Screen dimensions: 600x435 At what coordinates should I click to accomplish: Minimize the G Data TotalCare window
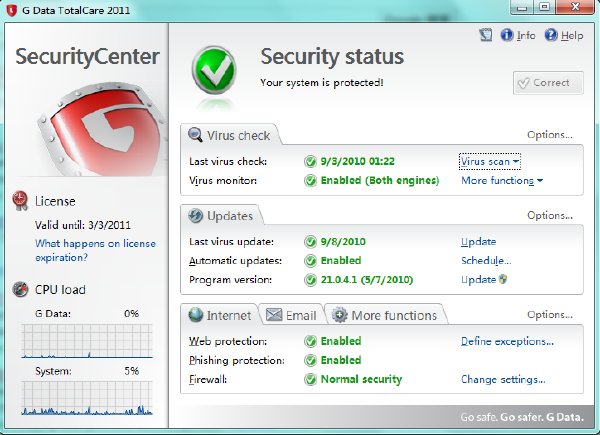tap(522, 7)
